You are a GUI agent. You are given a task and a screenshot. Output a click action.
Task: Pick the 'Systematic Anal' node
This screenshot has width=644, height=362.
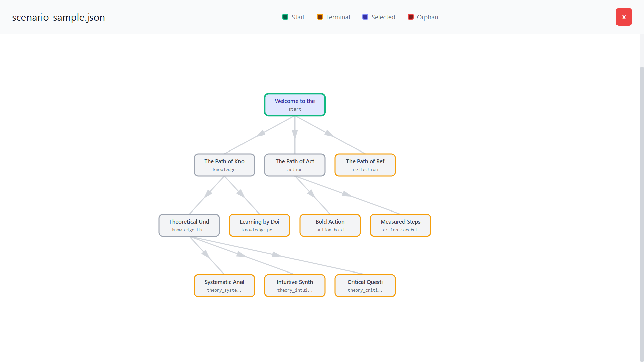point(224,286)
